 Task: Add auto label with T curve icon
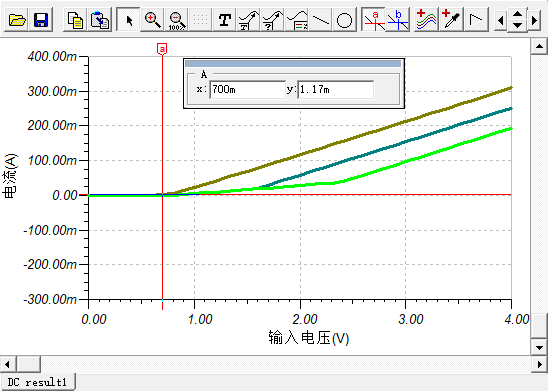pyautogui.click(x=249, y=20)
